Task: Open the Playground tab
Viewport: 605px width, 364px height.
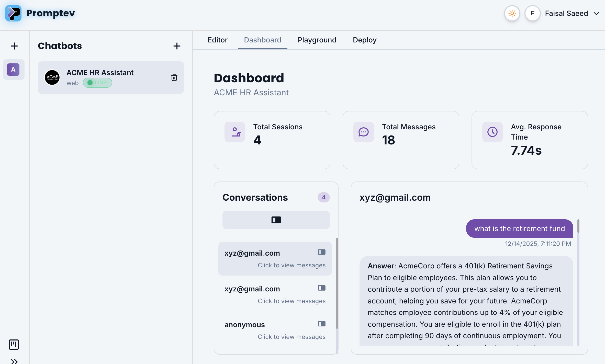Action: tap(317, 40)
